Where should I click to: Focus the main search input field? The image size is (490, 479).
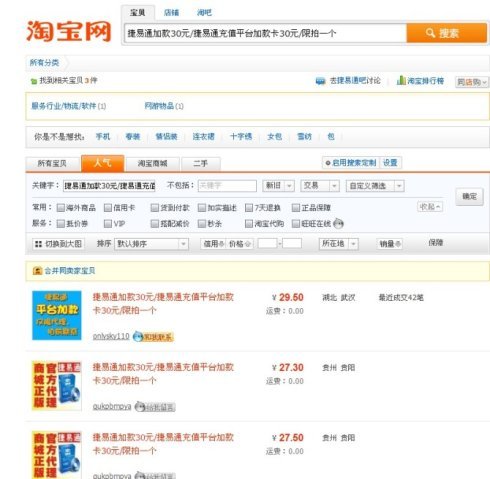265,33
